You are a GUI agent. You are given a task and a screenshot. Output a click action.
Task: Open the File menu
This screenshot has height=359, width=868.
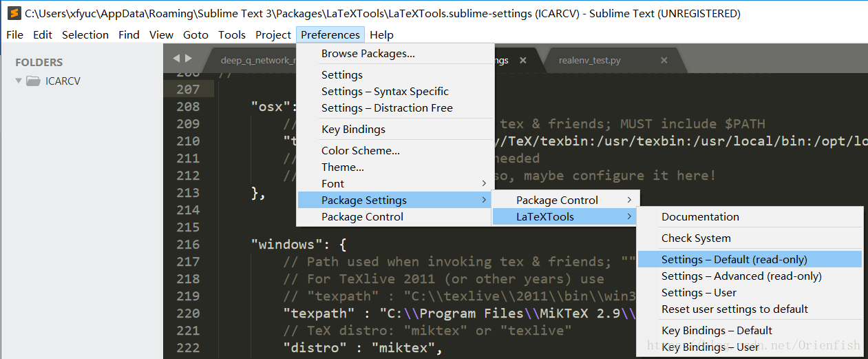pos(14,34)
